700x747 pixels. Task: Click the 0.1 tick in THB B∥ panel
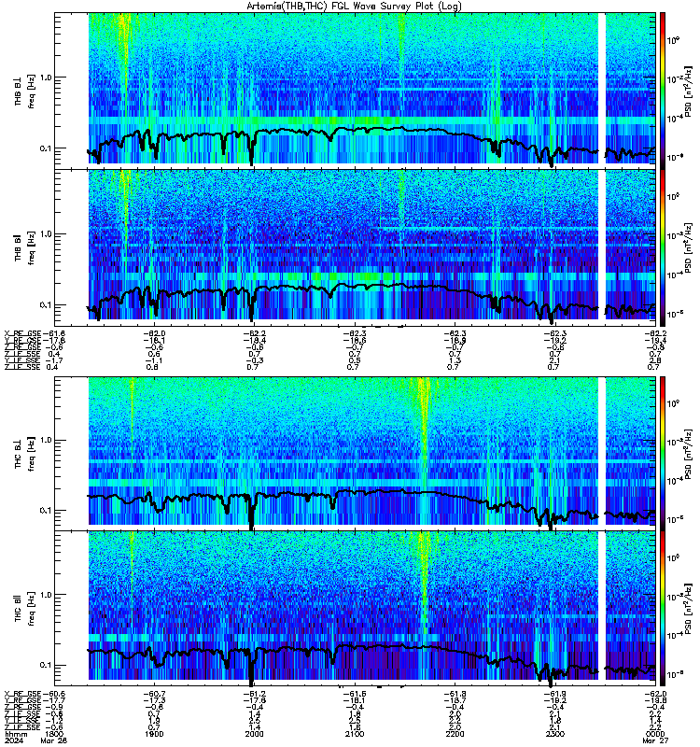[x=46, y=305]
